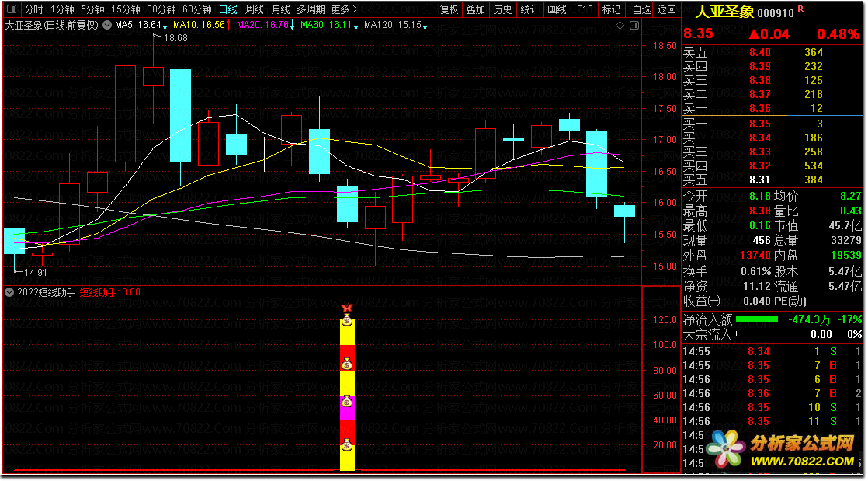Select the 15分钟 period
The height and width of the screenshot is (481, 868).
125,9
